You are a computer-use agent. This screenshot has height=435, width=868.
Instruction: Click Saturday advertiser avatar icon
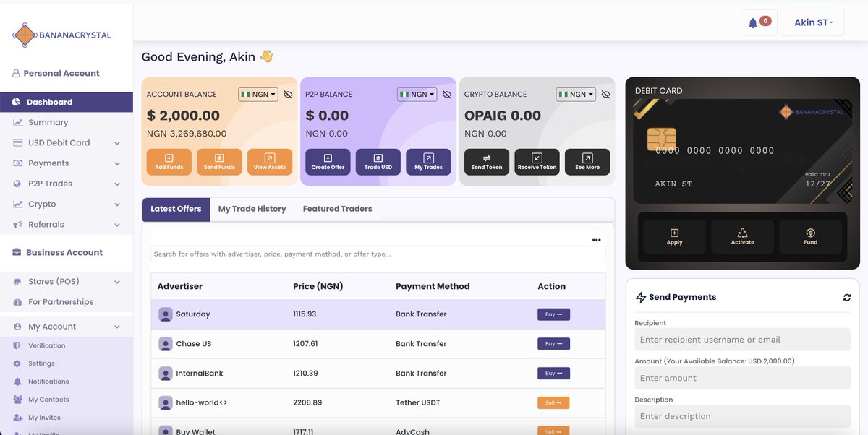point(166,314)
